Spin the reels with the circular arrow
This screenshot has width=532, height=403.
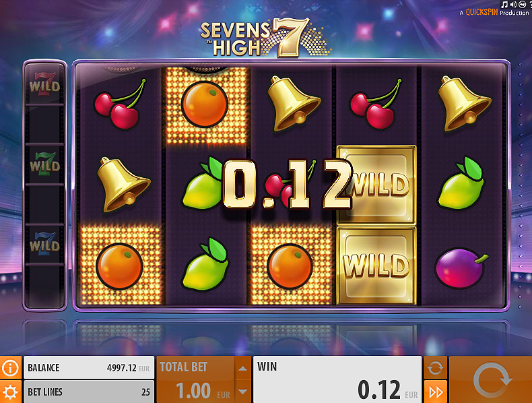[x=491, y=379]
